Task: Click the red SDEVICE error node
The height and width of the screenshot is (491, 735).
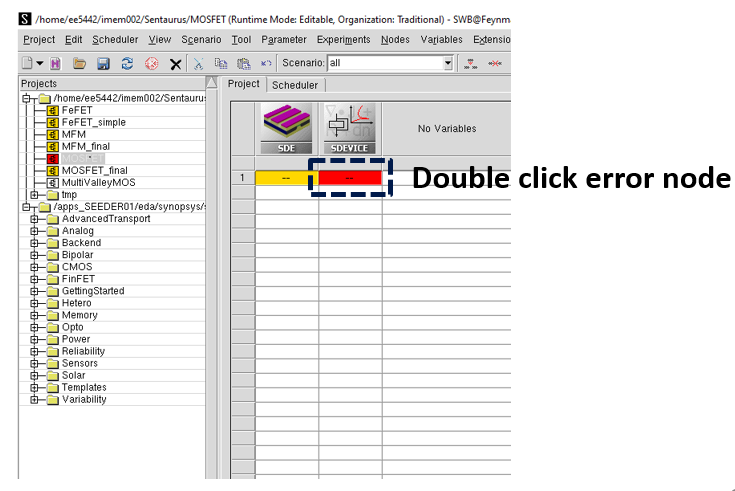Action: 349,178
